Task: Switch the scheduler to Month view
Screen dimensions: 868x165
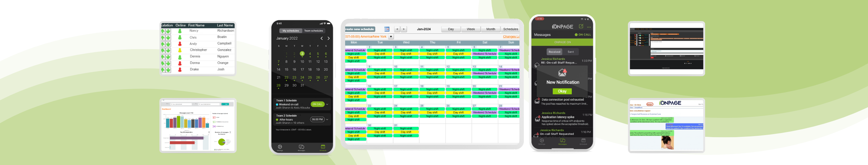Action: click(x=491, y=29)
